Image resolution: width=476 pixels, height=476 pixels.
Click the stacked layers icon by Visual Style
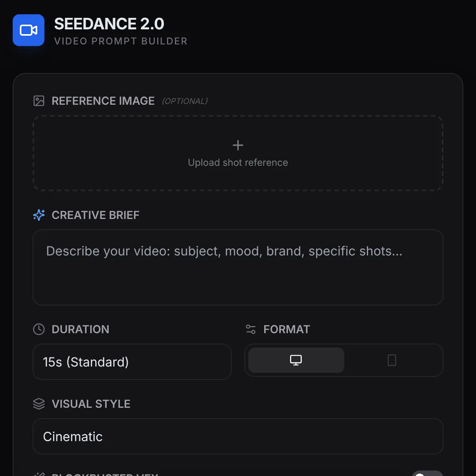pos(39,404)
